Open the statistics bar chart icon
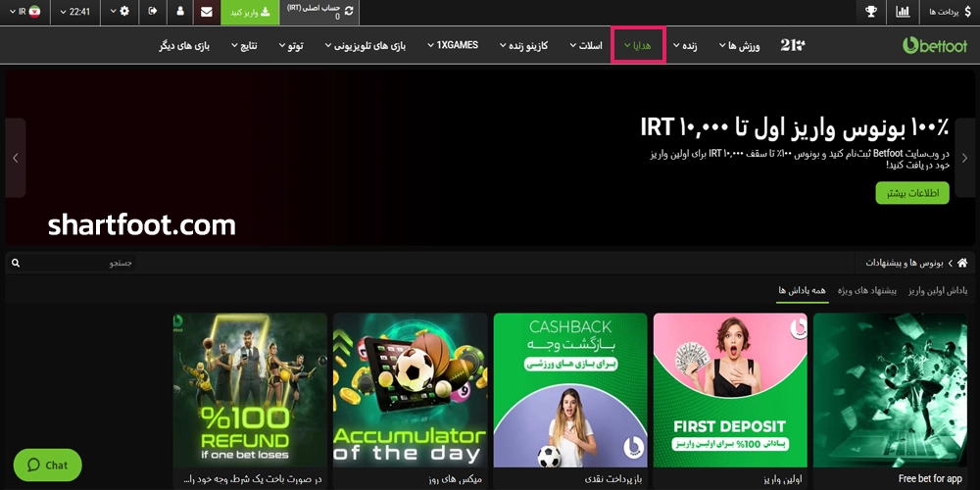Viewport: 980px width, 490px height. (903, 12)
